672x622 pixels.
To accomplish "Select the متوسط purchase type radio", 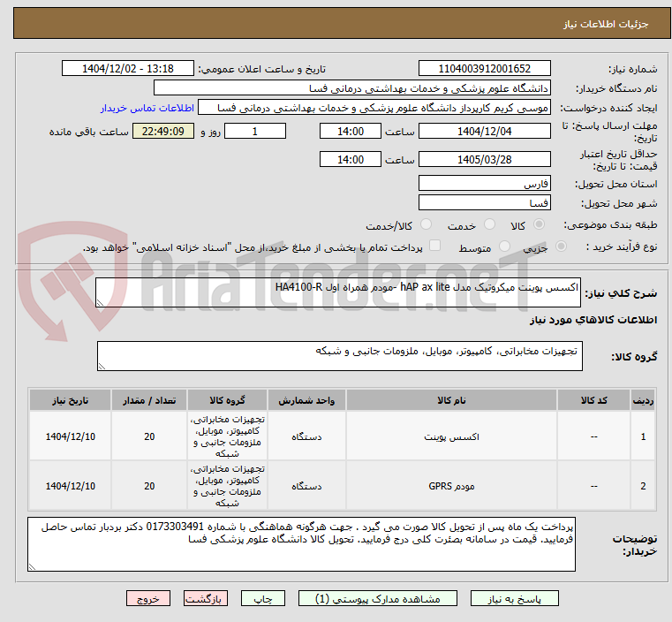I will (x=504, y=246).
